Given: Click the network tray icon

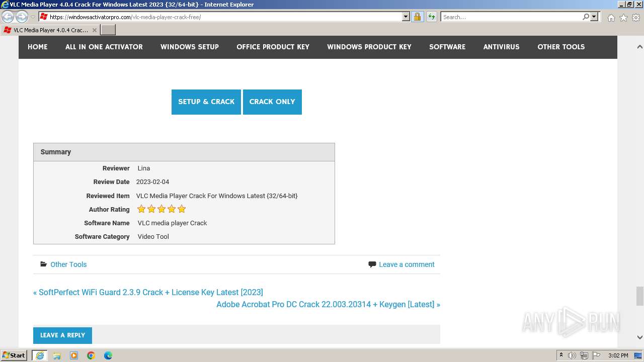Looking at the screenshot, I should tap(584, 355).
